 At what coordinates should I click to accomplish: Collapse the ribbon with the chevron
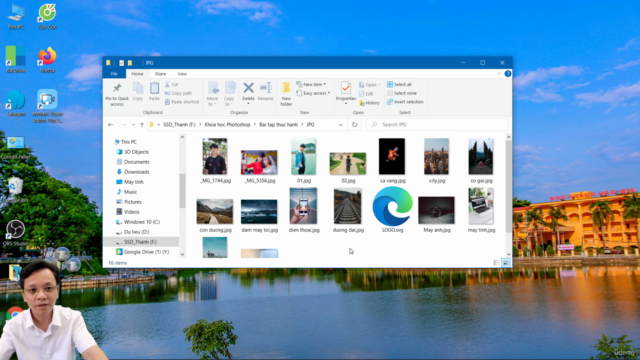click(499, 74)
